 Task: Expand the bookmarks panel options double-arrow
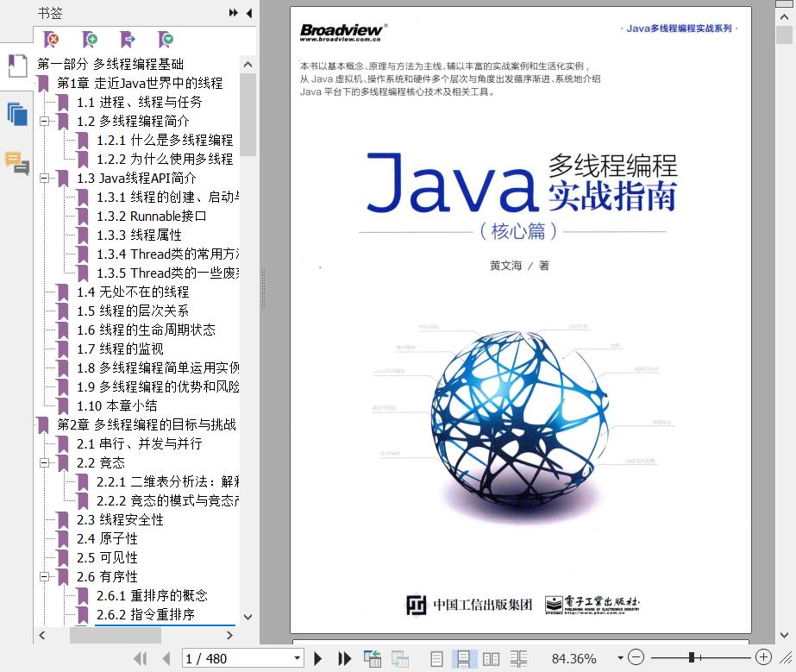[233, 13]
